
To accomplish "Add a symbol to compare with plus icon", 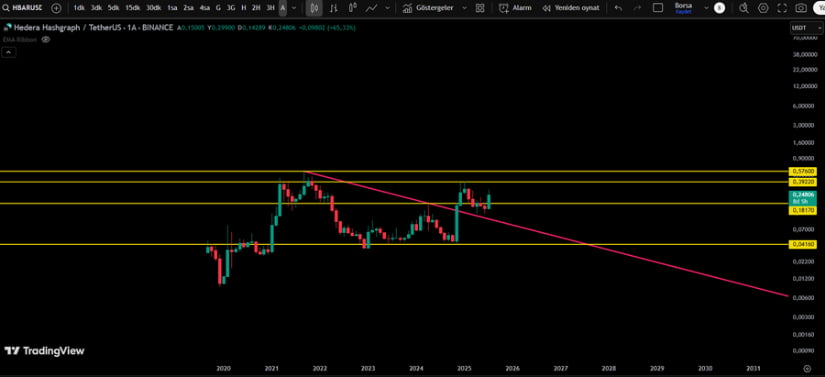I will click(56, 8).
